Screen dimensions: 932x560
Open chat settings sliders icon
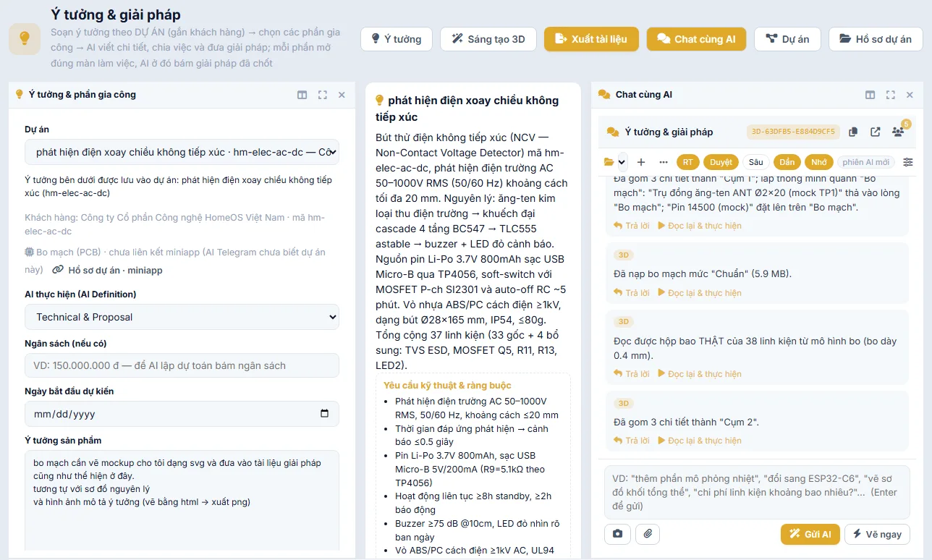coord(908,162)
